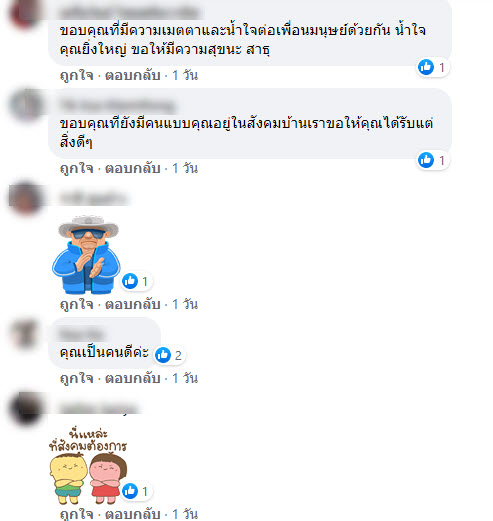This screenshot has width=493, height=521.
Task: Open the นี่แหละที่สังคมต้องการ couple sticker
Action: coord(88,466)
